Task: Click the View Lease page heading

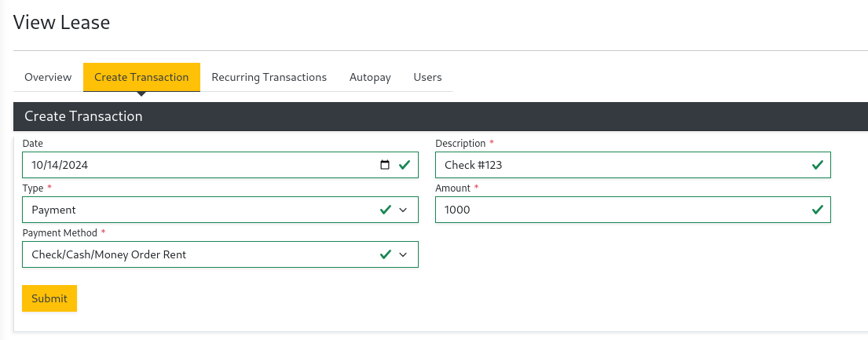Action: (x=62, y=22)
